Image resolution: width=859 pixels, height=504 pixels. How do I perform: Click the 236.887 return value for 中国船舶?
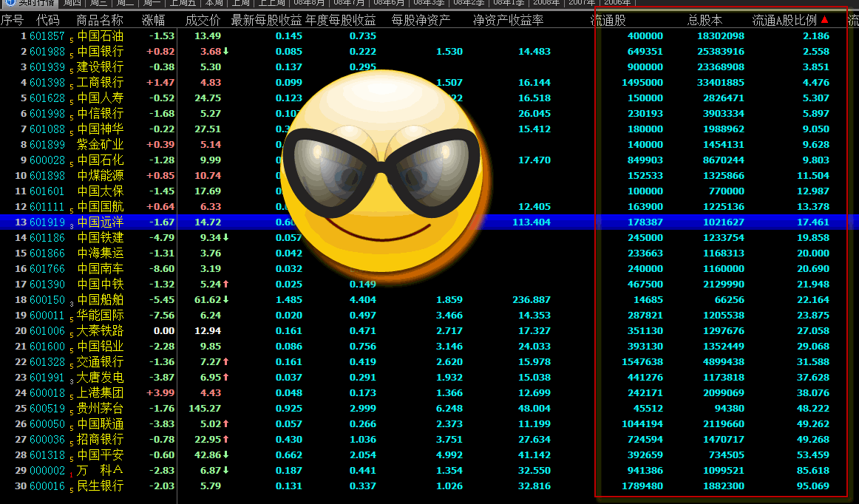tap(532, 299)
